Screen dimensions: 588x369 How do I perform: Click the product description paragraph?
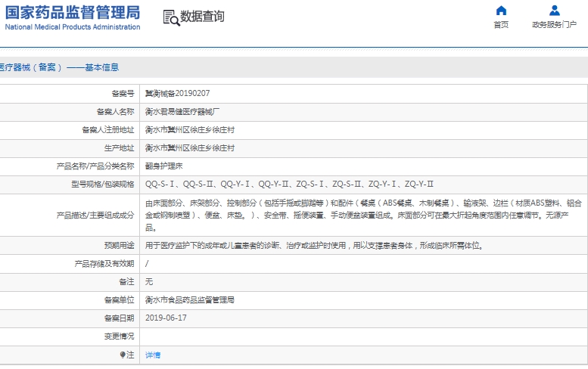(363, 215)
